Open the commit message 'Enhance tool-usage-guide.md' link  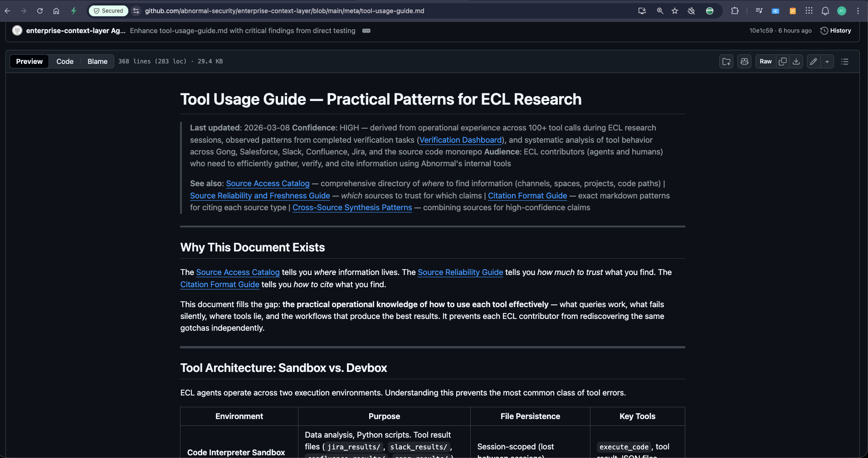point(243,30)
